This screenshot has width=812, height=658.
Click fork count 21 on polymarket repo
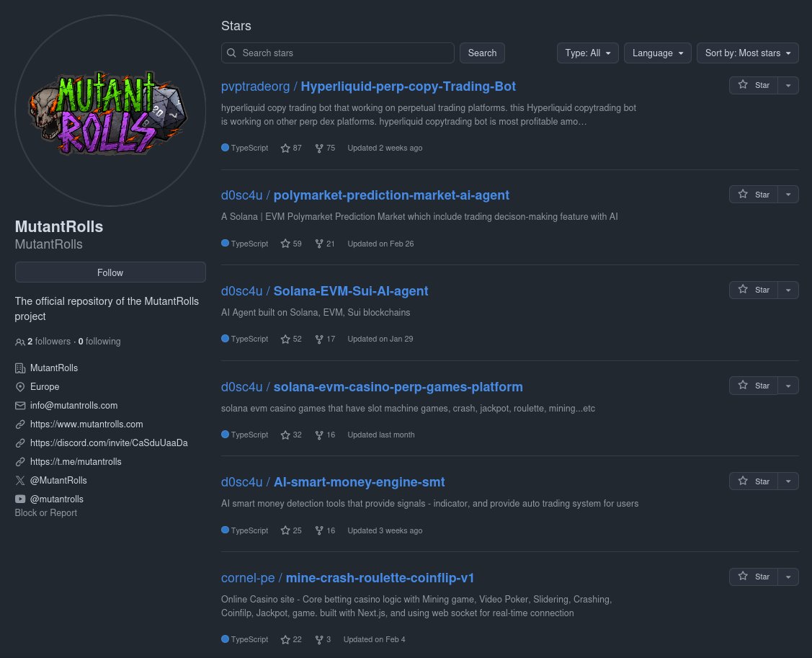[325, 244]
